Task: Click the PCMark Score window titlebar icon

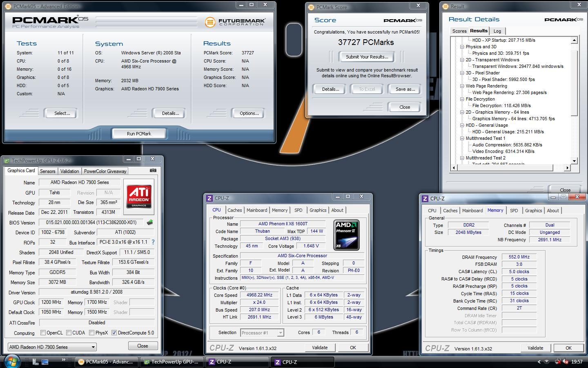Action: [311, 7]
